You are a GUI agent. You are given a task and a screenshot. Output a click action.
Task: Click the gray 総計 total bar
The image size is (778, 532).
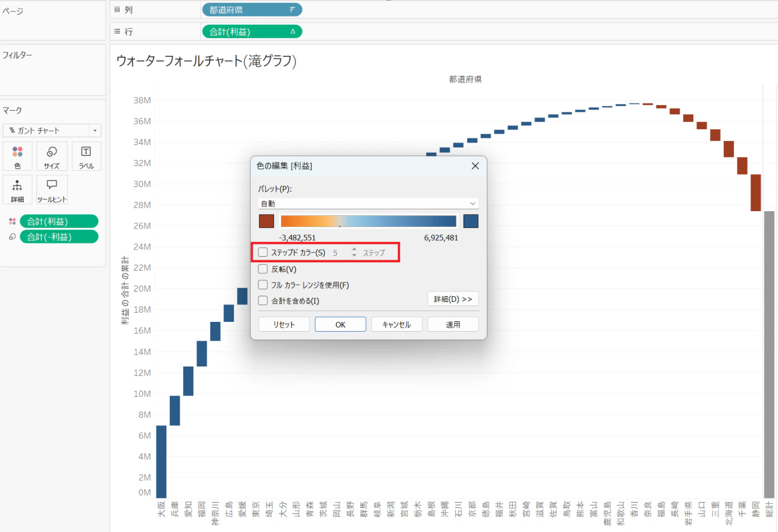pos(769,354)
